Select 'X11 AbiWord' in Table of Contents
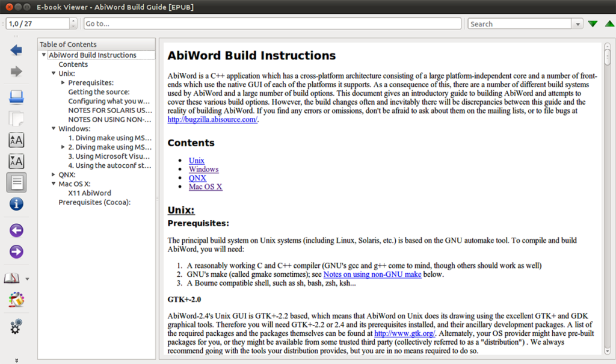The width and height of the screenshot is (616, 364). (x=89, y=193)
